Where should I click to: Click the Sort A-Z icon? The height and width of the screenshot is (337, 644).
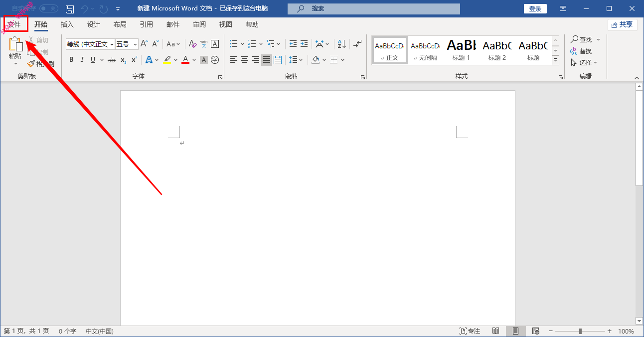pos(341,44)
